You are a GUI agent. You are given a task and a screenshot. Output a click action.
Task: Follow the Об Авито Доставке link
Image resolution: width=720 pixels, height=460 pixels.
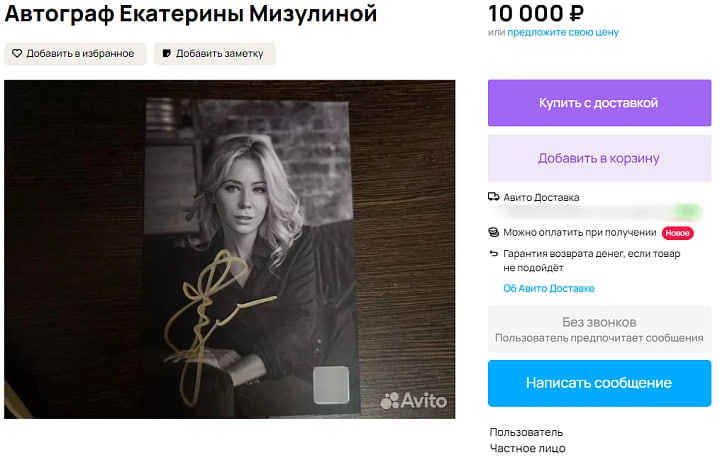pos(549,288)
